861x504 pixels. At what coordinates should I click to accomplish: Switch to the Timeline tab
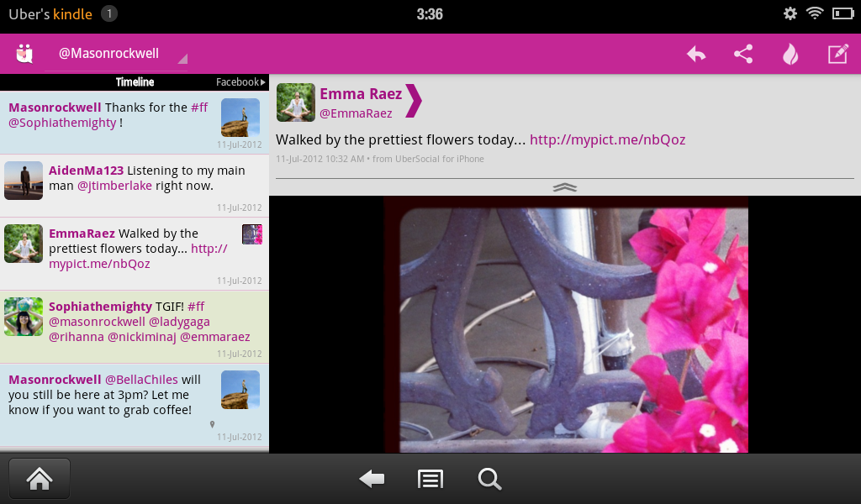click(x=133, y=81)
